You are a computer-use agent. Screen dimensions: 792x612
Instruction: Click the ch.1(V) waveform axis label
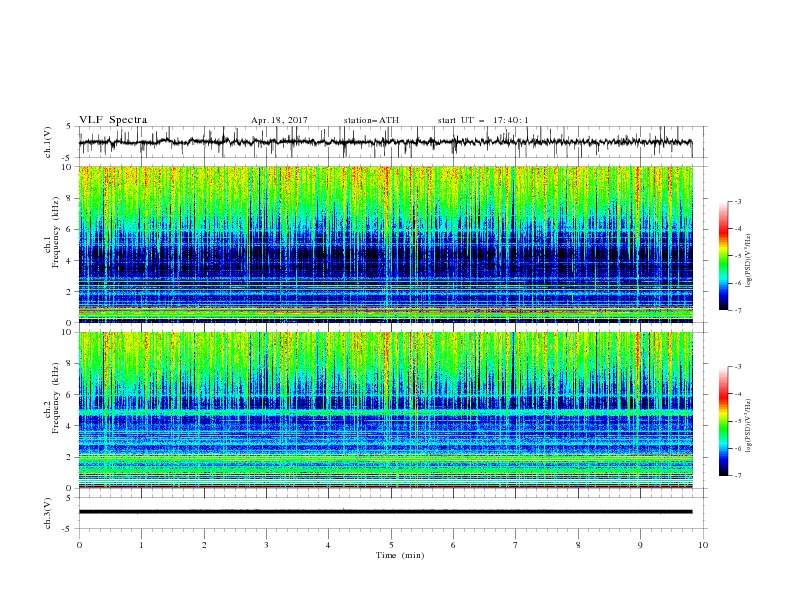click(48, 142)
